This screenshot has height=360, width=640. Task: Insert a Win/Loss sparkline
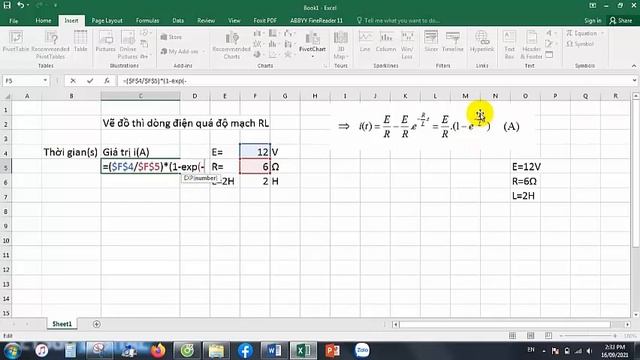[407, 44]
